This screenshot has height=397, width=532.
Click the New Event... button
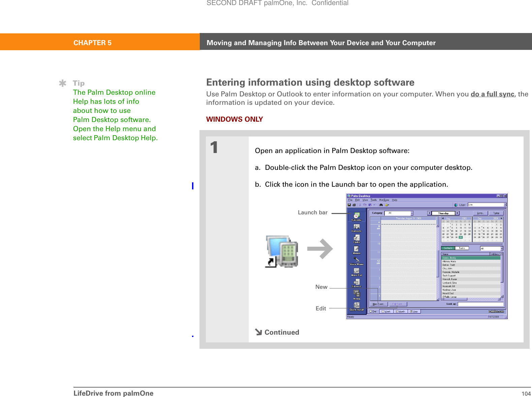tap(379, 304)
